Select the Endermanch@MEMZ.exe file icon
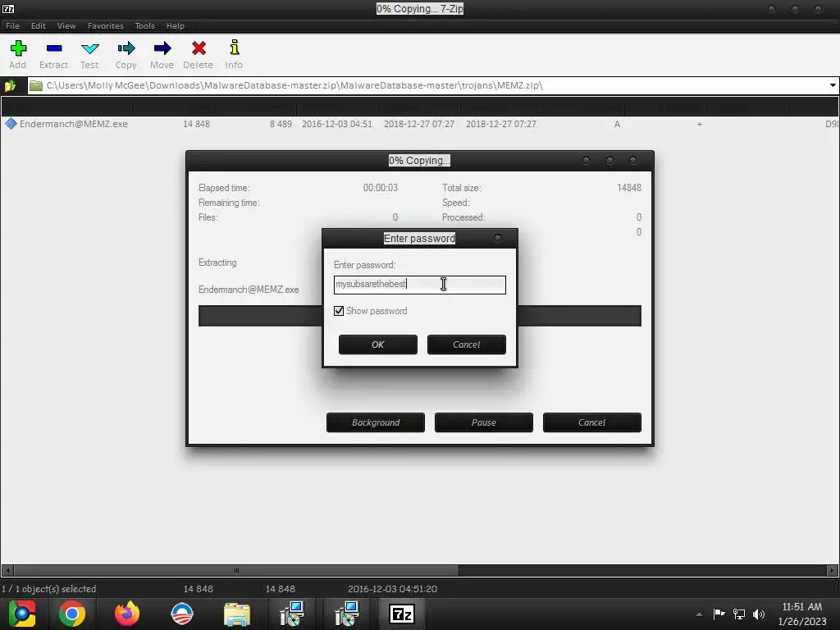The width and height of the screenshot is (840, 630). pos(11,124)
